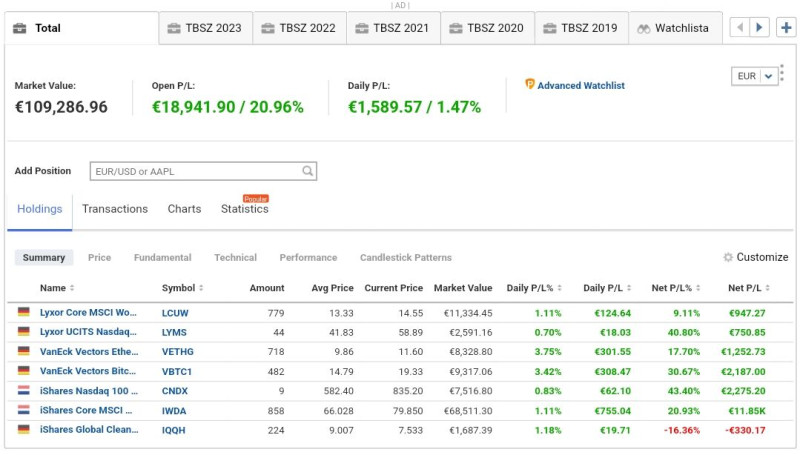The width and height of the screenshot is (800, 455).
Task: Click the -€330.17 net P/L cell
Action: click(x=745, y=430)
